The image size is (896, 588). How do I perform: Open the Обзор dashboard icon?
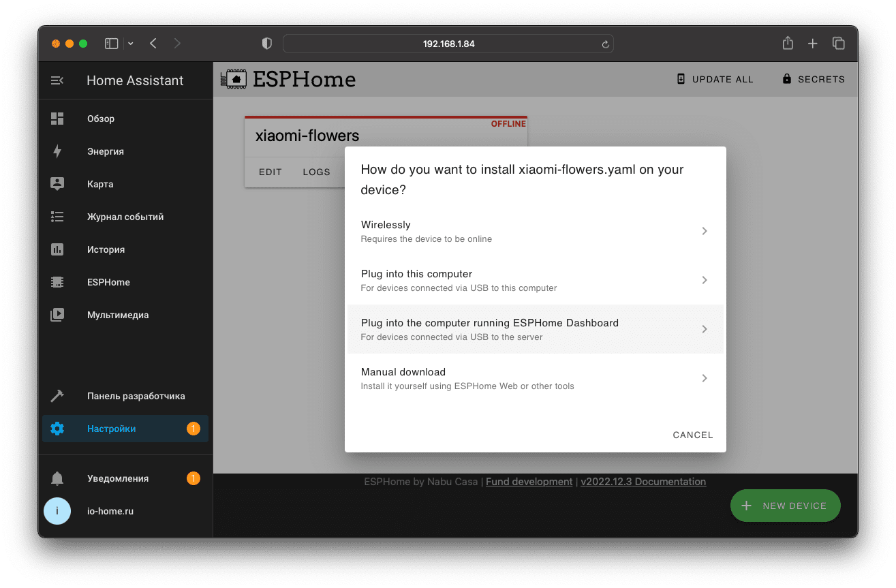[x=57, y=119]
